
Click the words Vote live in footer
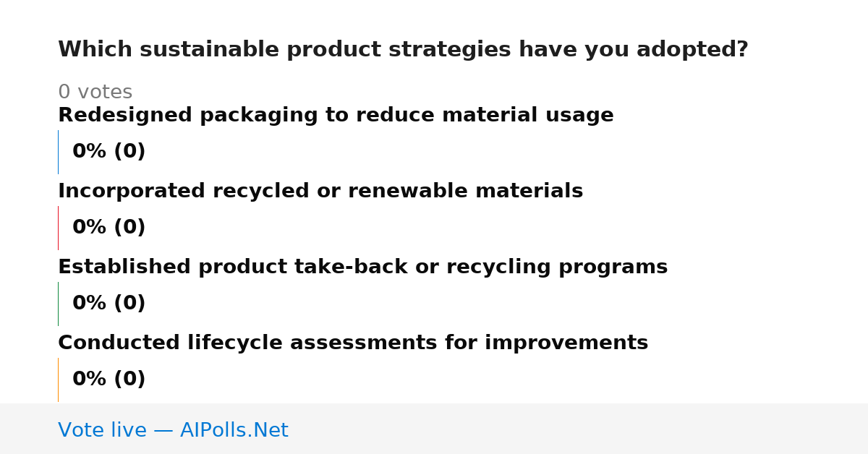102,430
